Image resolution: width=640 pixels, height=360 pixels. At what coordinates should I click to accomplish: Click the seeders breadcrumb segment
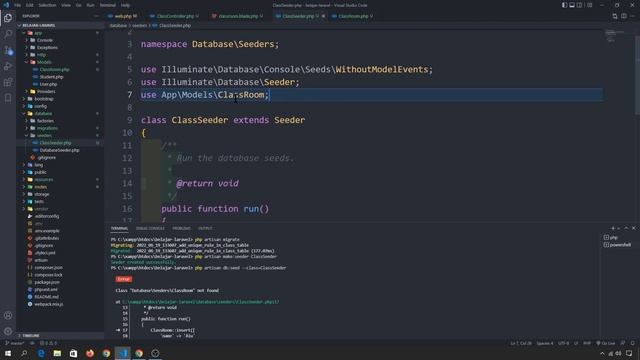pos(139,26)
